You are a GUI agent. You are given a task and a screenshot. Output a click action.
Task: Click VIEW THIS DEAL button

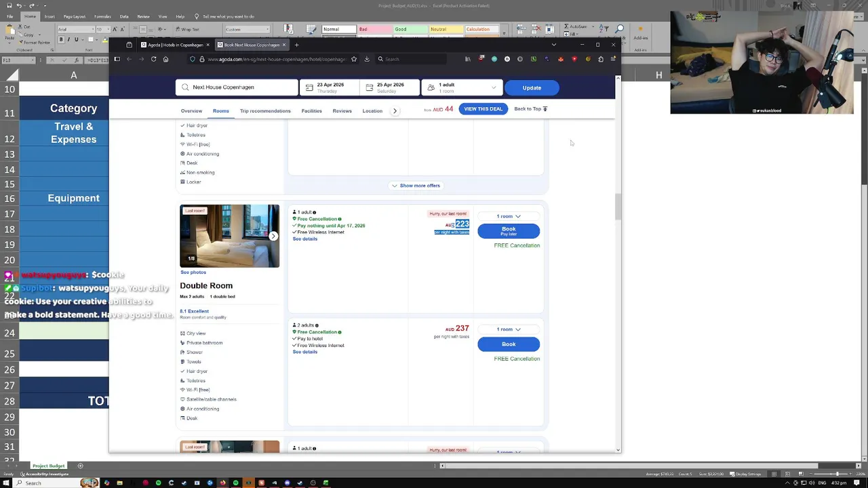(483, 108)
